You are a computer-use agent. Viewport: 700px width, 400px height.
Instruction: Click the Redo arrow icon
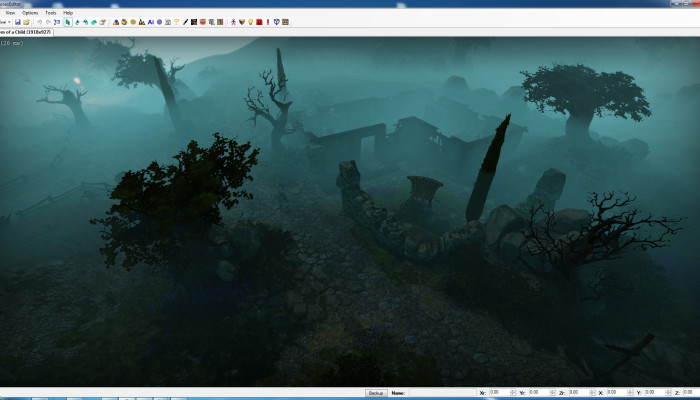(x=49, y=22)
